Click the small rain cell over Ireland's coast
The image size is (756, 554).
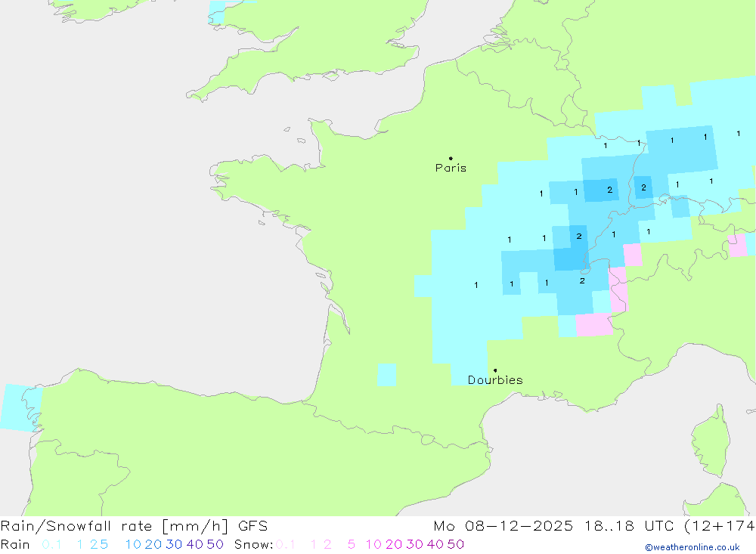click(216, 13)
